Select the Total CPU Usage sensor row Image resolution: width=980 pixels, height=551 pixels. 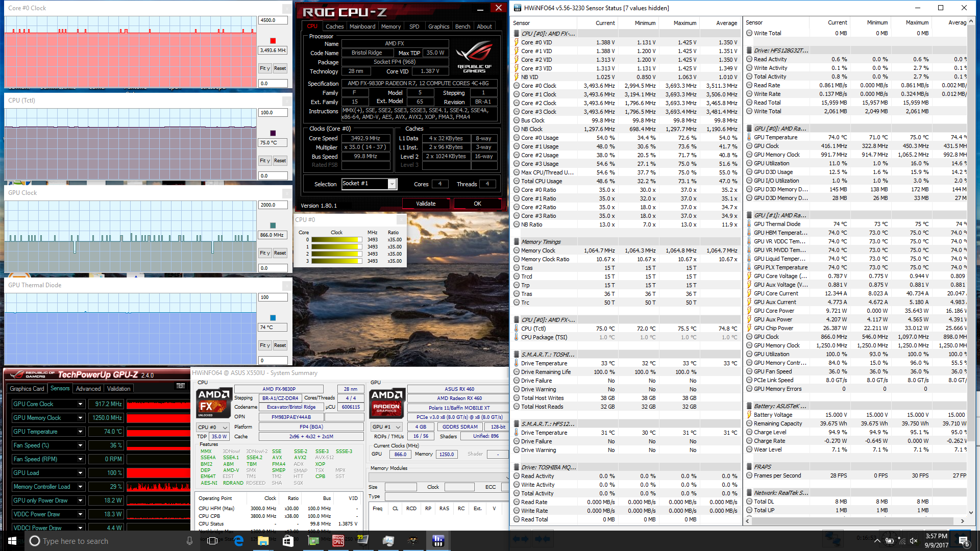point(626,181)
